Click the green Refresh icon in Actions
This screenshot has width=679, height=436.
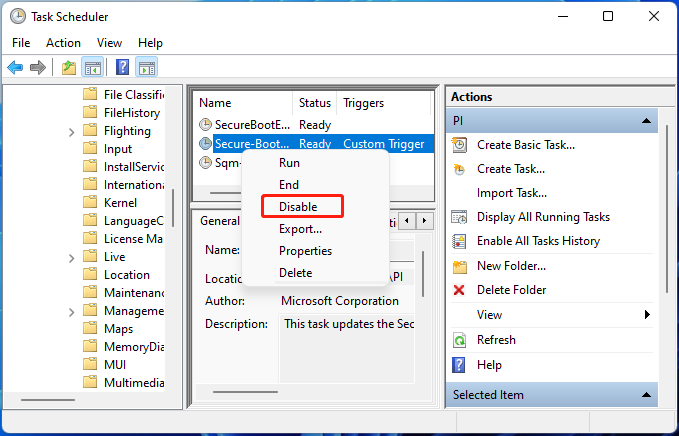(x=460, y=340)
